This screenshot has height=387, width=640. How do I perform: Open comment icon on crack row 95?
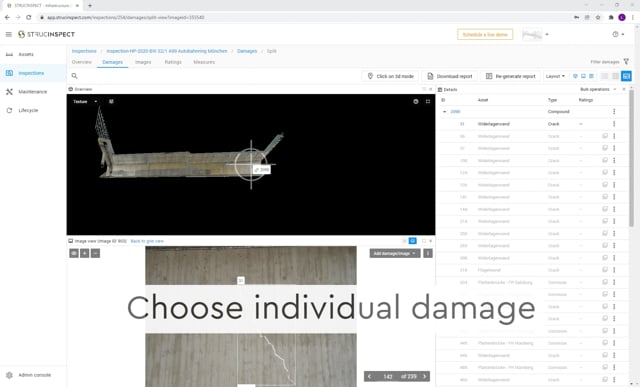(605, 136)
